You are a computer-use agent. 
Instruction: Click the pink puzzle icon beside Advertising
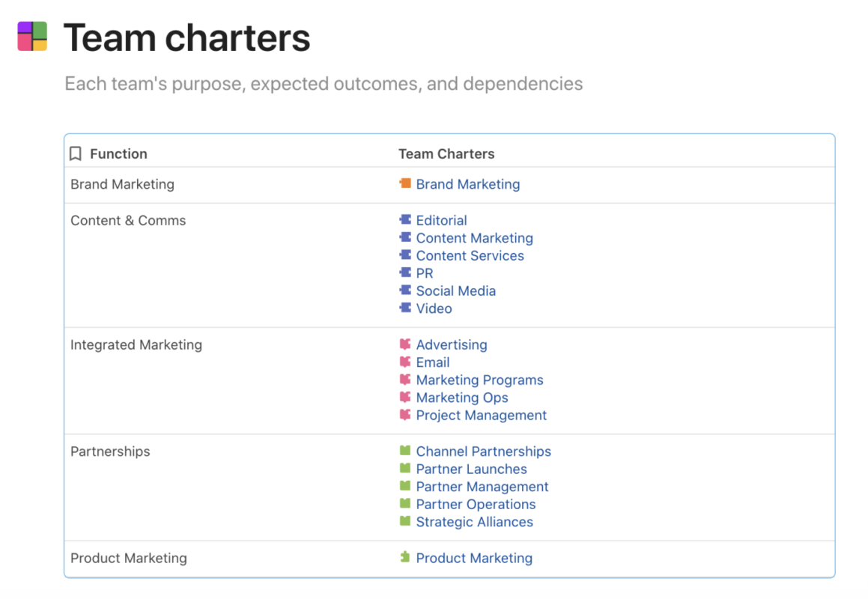click(405, 344)
